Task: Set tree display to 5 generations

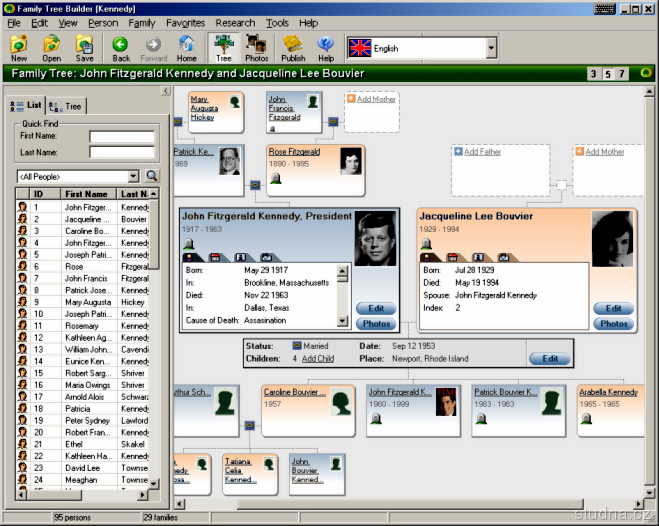Action: (608, 74)
